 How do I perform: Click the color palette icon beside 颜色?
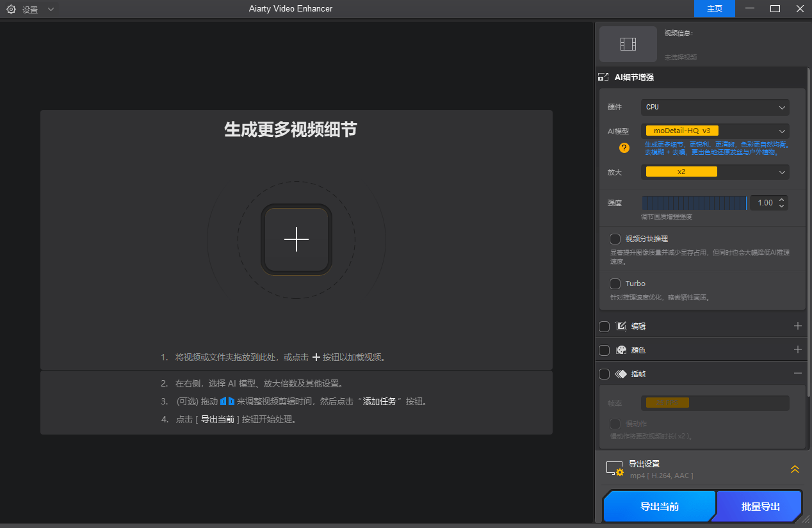[x=621, y=349]
